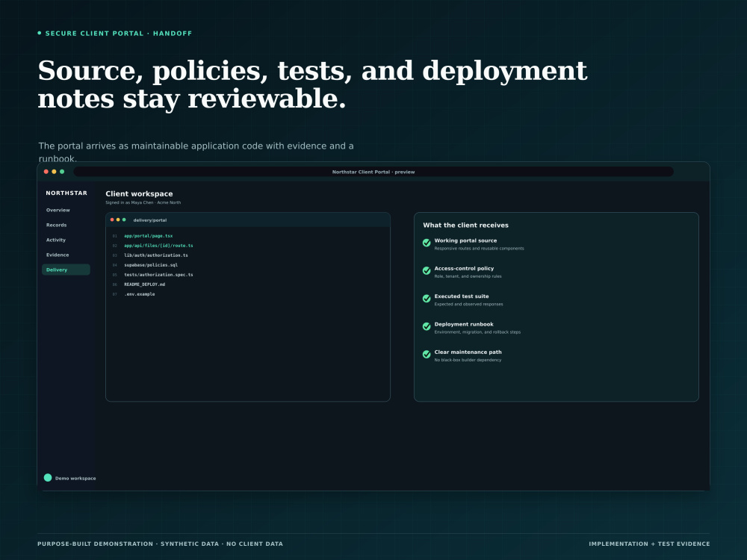Click the Deployment runbook heading
This screenshot has height=560, width=747.
[x=464, y=324]
